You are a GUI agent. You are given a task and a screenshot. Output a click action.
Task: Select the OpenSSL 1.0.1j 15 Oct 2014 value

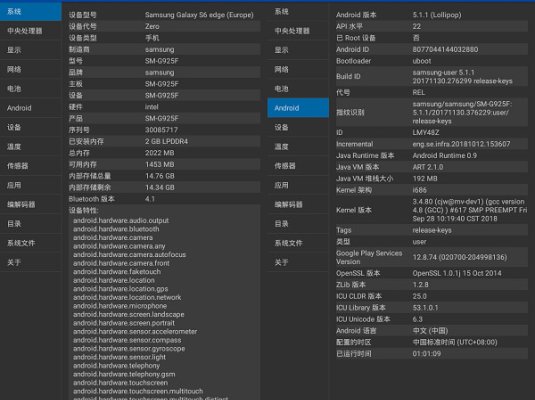pos(457,273)
